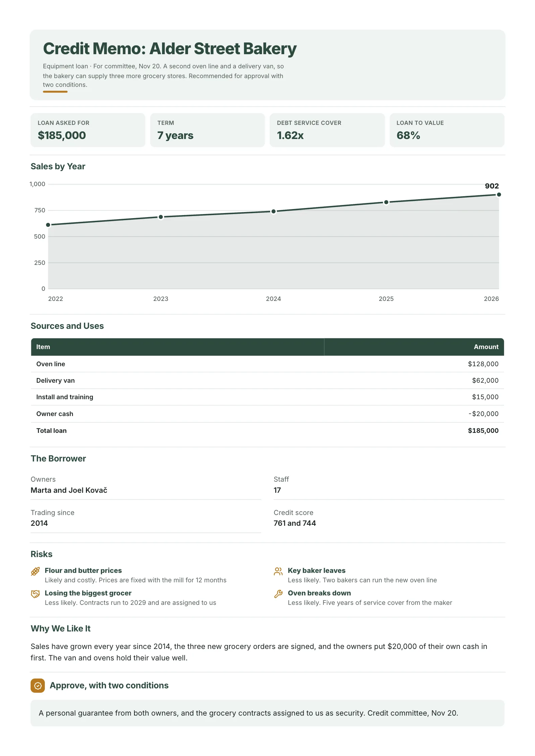Click the credit score '761 and 744'
Screen dimensions: 535x756
[x=295, y=523]
